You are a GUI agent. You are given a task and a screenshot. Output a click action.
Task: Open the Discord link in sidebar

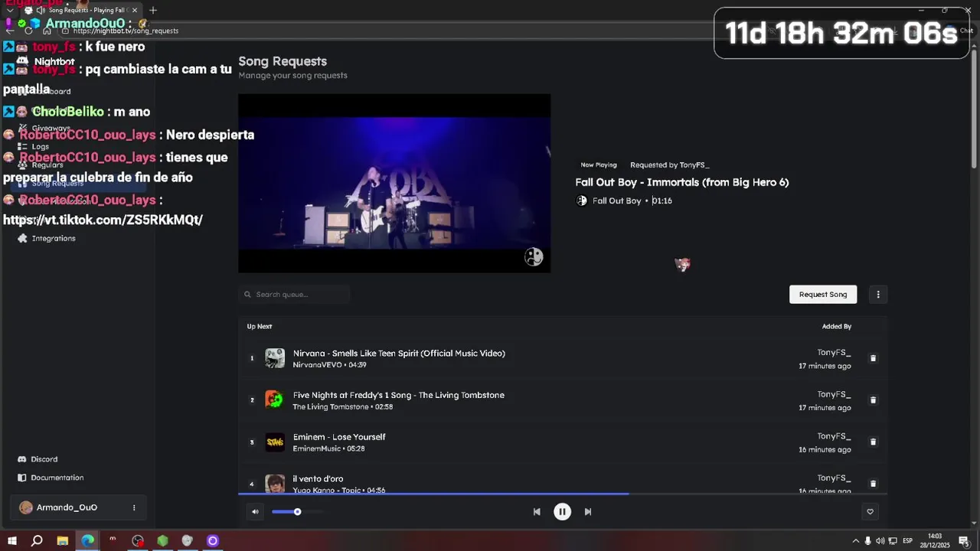tap(38, 459)
